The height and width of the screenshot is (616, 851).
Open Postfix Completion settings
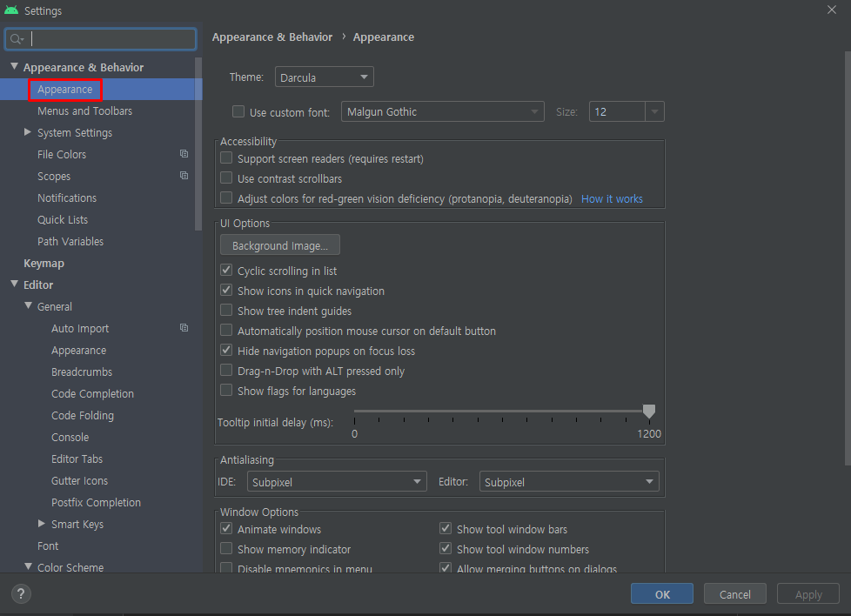96,503
